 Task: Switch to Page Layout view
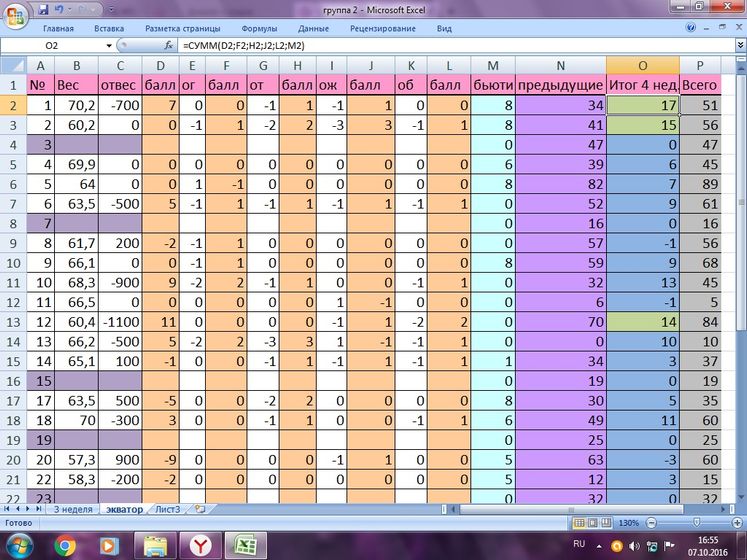pos(592,523)
